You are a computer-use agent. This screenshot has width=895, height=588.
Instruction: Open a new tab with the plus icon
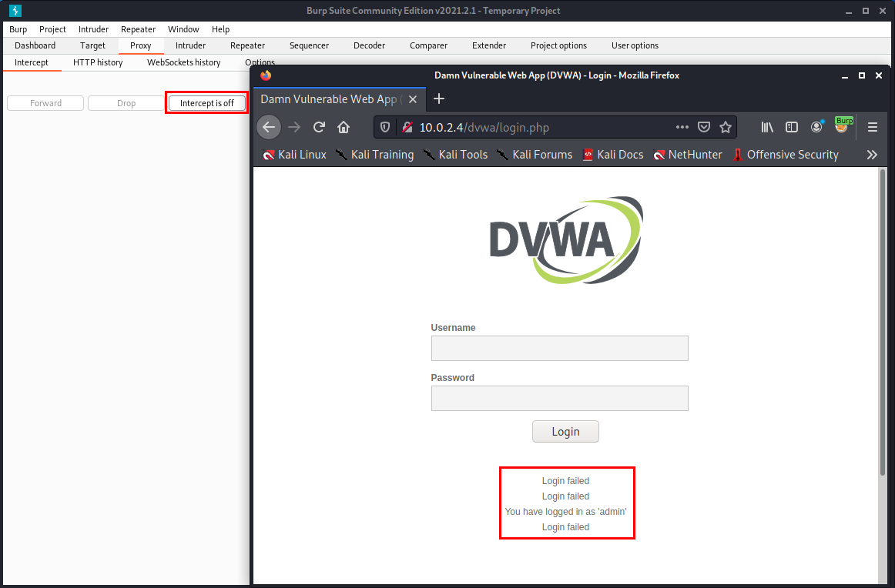tap(439, 99)
